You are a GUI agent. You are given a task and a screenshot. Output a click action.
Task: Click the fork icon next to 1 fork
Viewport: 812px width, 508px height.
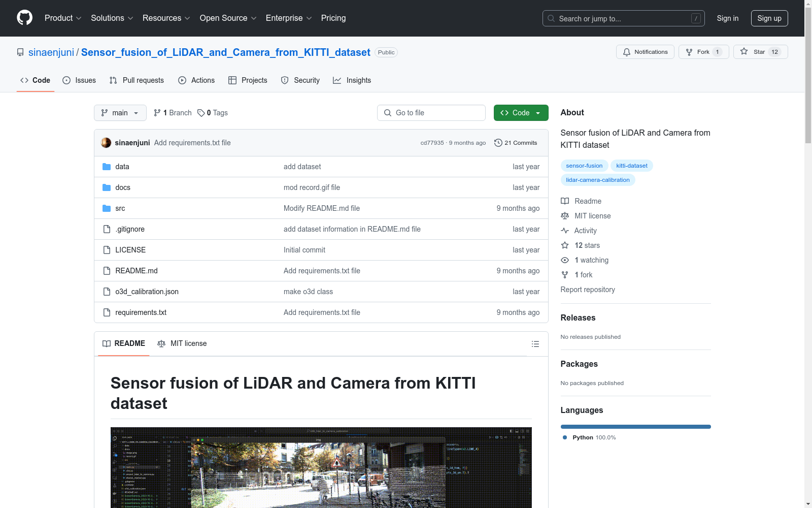coord(565,275)
